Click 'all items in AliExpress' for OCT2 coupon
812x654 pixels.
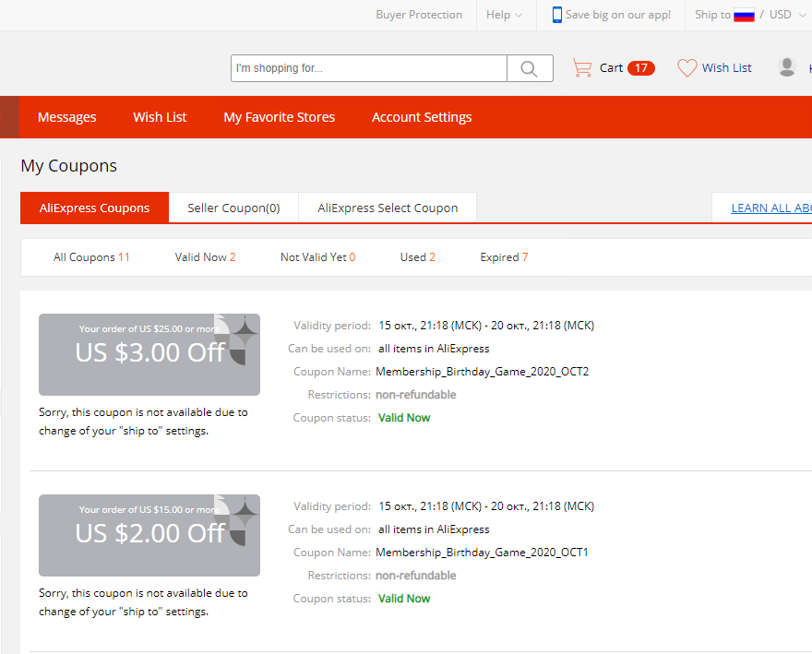[434, 349]
